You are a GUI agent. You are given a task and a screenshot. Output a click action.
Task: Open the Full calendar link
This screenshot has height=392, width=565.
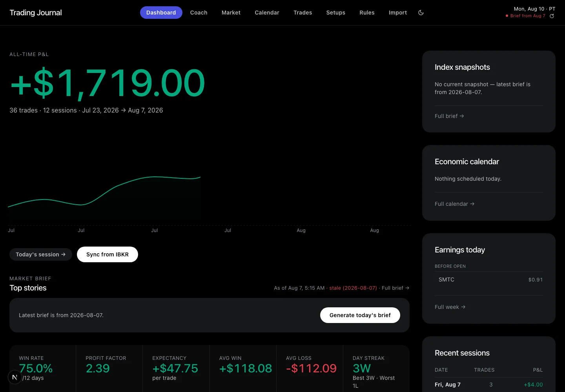455,204
